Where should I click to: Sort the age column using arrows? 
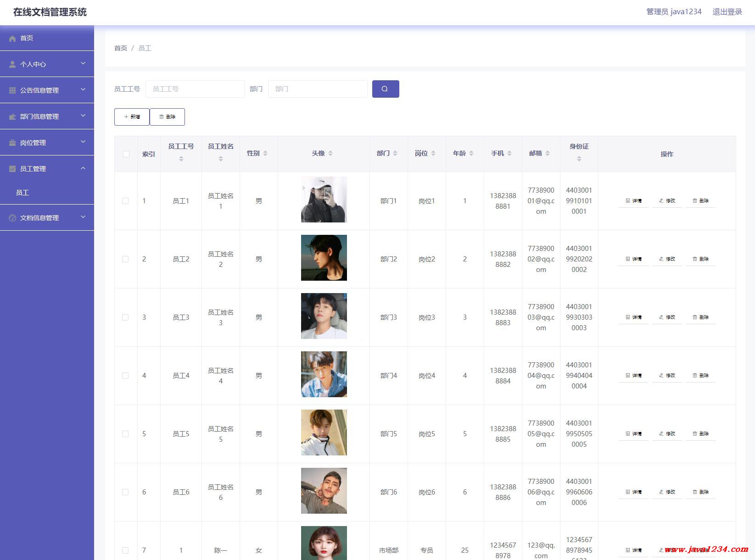click(471, 153)
